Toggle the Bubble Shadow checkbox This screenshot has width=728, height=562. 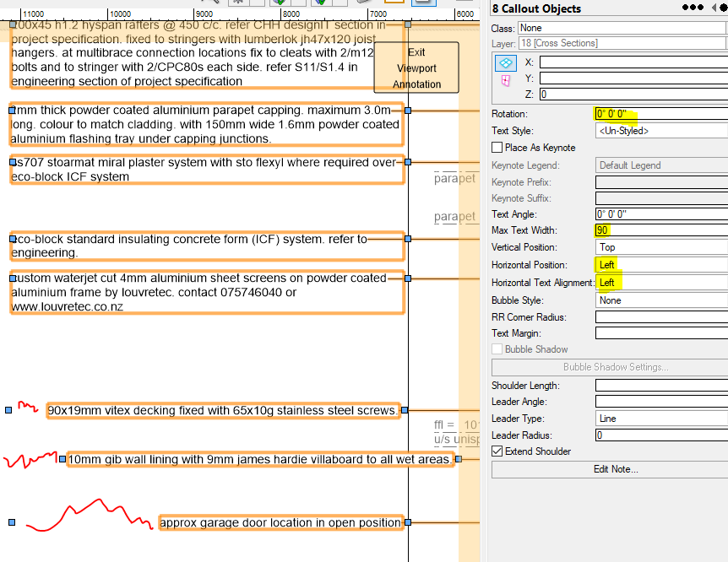coord(497,349)
